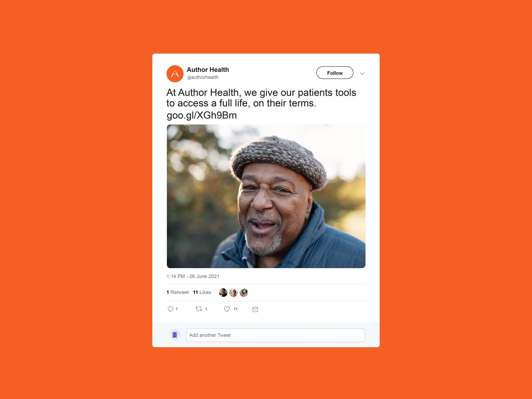View the 1 Retweet list
This screenshot has width=532, height=399.
coord(177,292)
